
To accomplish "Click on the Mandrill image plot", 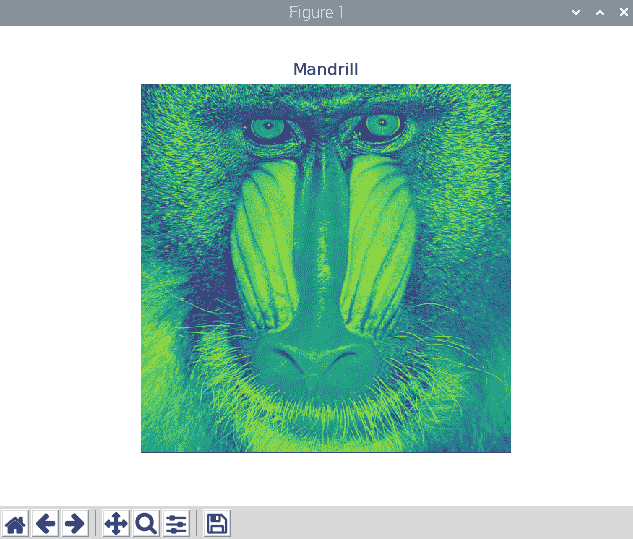I will (x=326, y=268).
